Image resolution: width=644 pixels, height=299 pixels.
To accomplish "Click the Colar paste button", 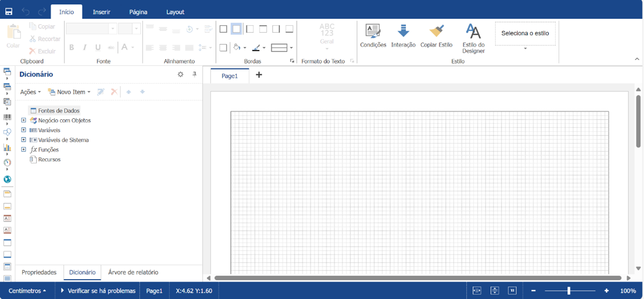I will 13,36.
